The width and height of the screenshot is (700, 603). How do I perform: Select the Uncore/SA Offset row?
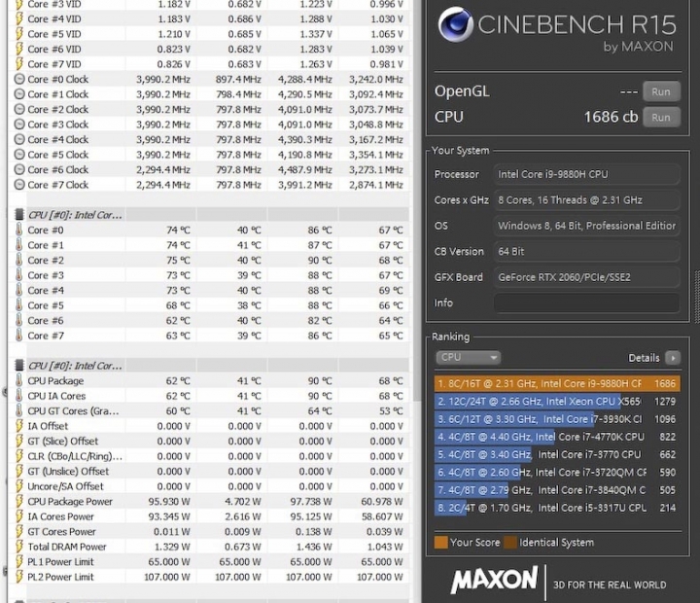pyautogui.click(x=208, y=486)
